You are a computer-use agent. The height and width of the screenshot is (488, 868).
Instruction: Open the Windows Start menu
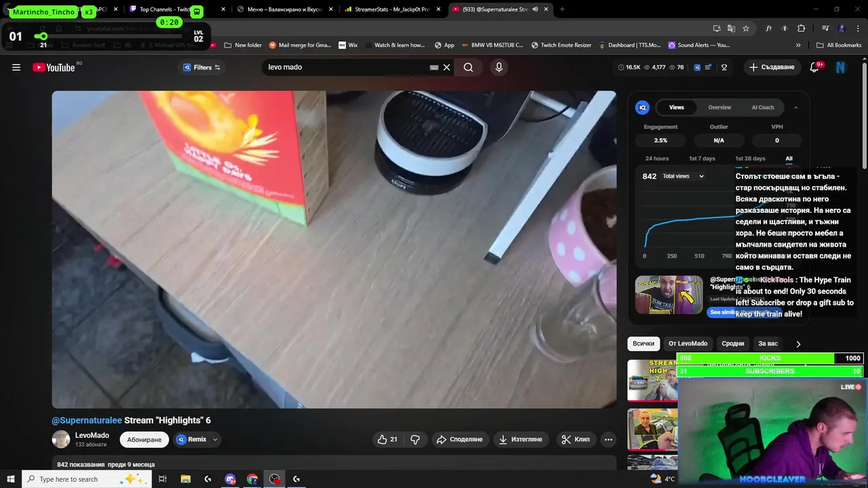tap(10, 479)
